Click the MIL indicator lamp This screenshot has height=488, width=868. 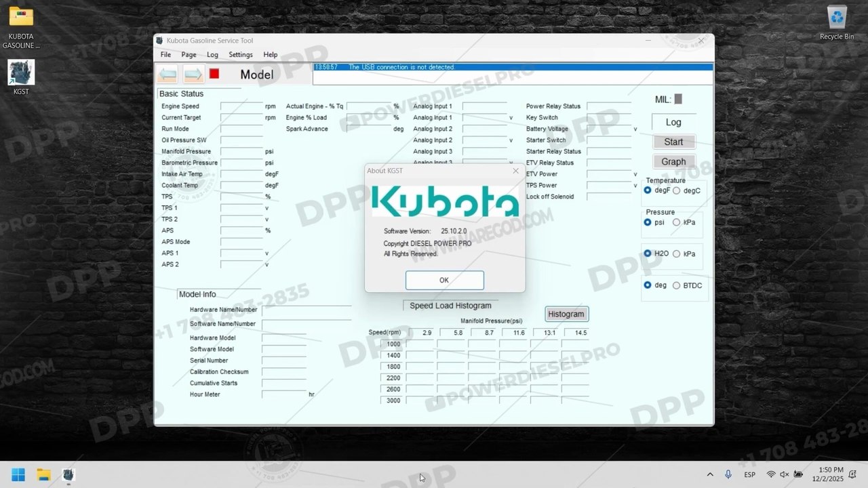coord(678,99)
